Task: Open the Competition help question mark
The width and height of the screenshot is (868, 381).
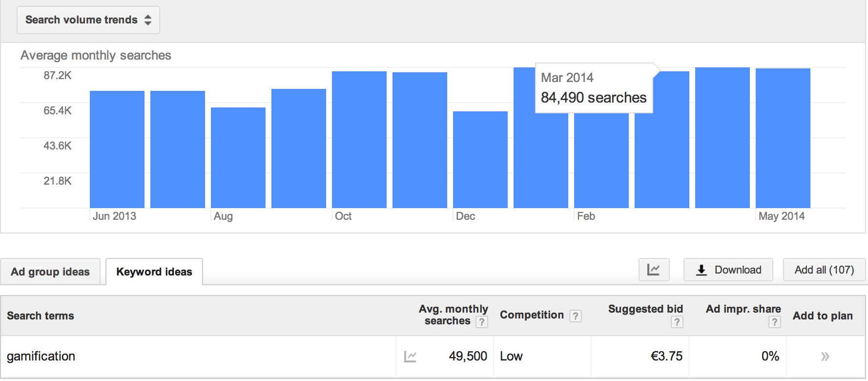Action: pyautogui.click(x=576, y=316)
